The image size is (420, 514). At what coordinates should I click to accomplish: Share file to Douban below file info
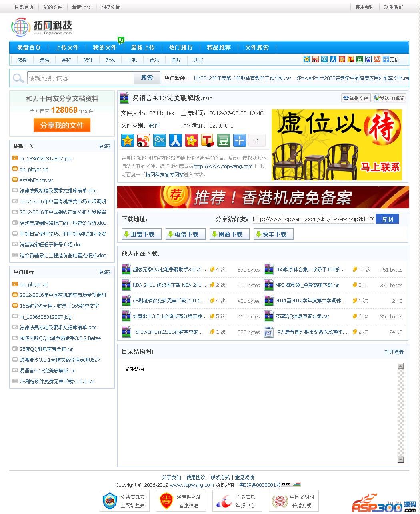224,140
